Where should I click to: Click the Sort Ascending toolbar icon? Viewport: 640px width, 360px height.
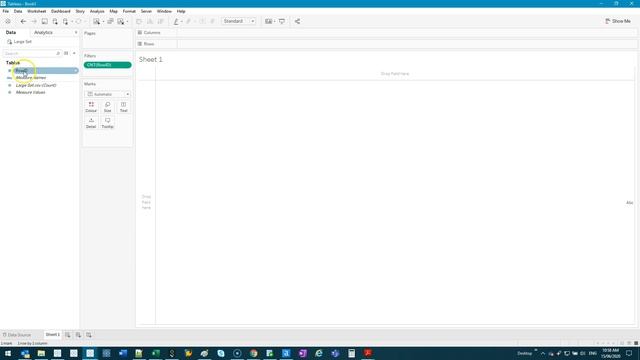tap(150, 21)
